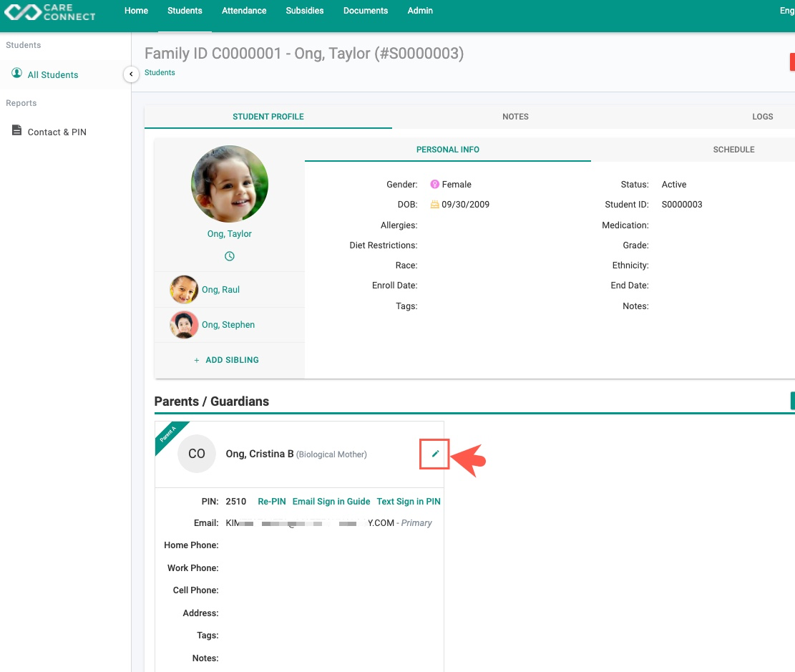
Task: Click the clock icon under Ong, Taylor
Action: [x=229, y=256]
